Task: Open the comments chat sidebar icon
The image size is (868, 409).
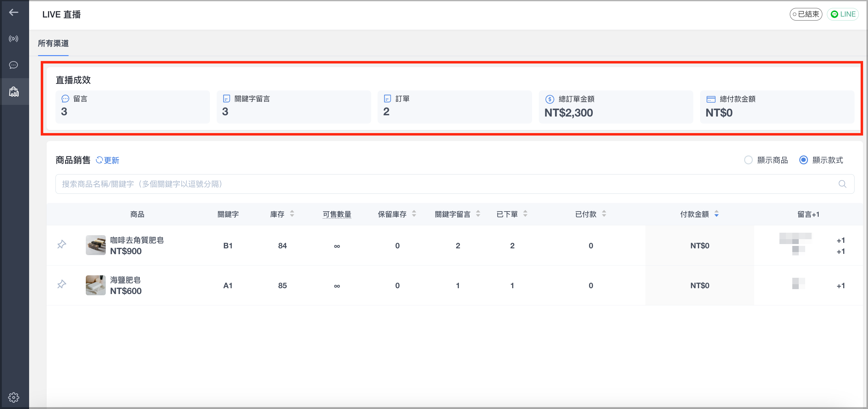Action: 13,65
